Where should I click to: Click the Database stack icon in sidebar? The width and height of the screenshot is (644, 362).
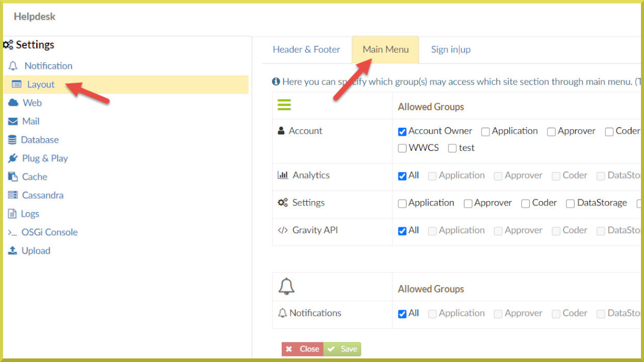tap(12, 140)
